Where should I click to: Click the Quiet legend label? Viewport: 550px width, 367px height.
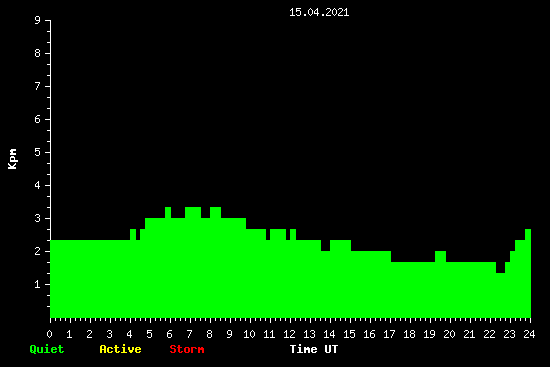tap(47, 349)
